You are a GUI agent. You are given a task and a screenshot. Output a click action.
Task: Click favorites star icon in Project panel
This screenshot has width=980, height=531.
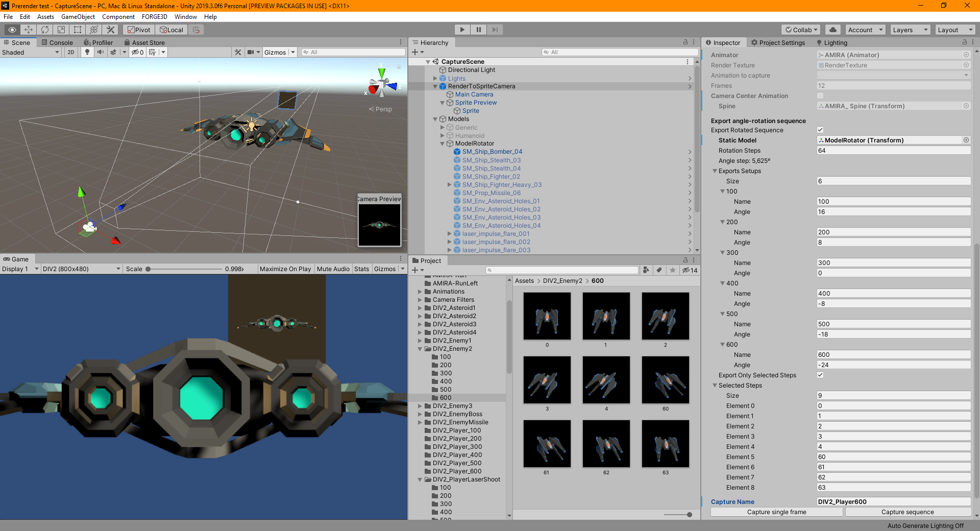pos(673,270)
